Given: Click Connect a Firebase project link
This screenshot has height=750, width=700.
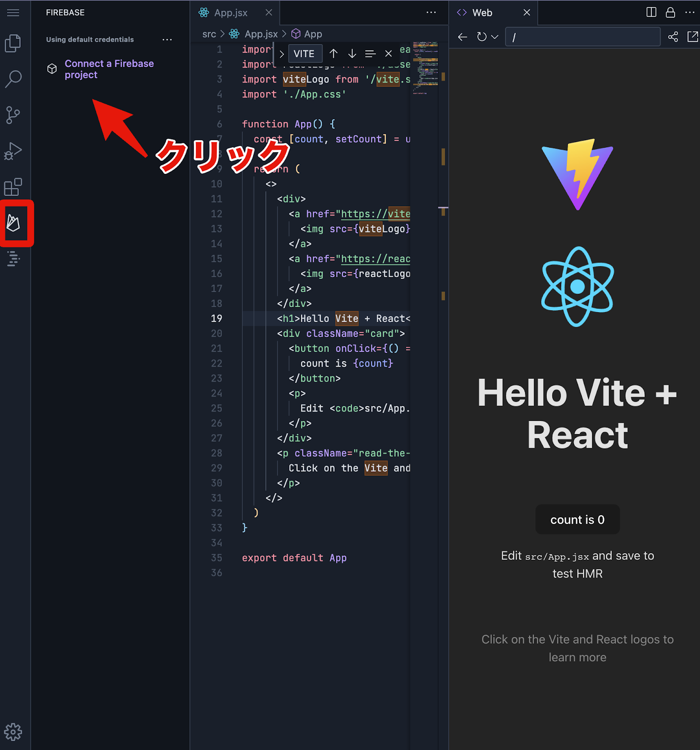Looking at the screenshot, I should [x=109, y=69].
